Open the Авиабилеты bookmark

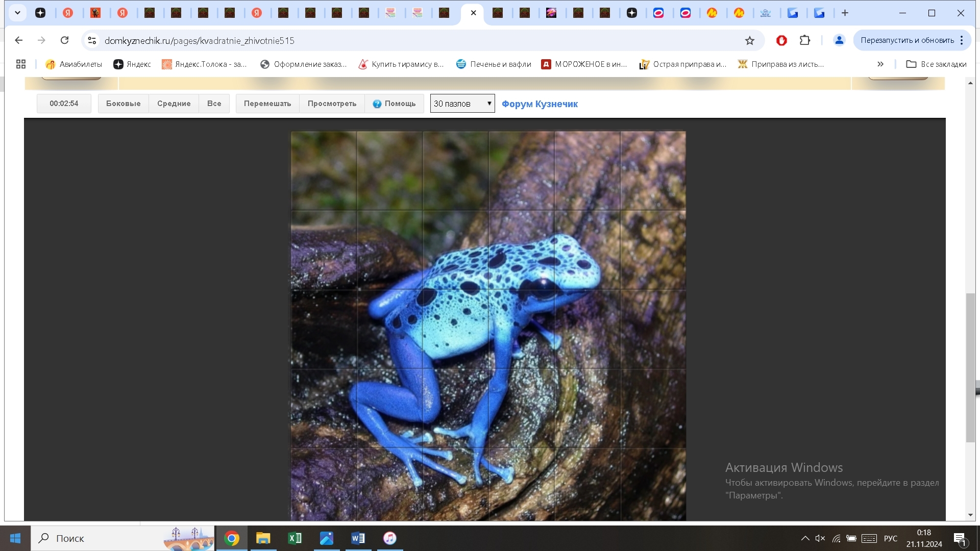point(74,64)
